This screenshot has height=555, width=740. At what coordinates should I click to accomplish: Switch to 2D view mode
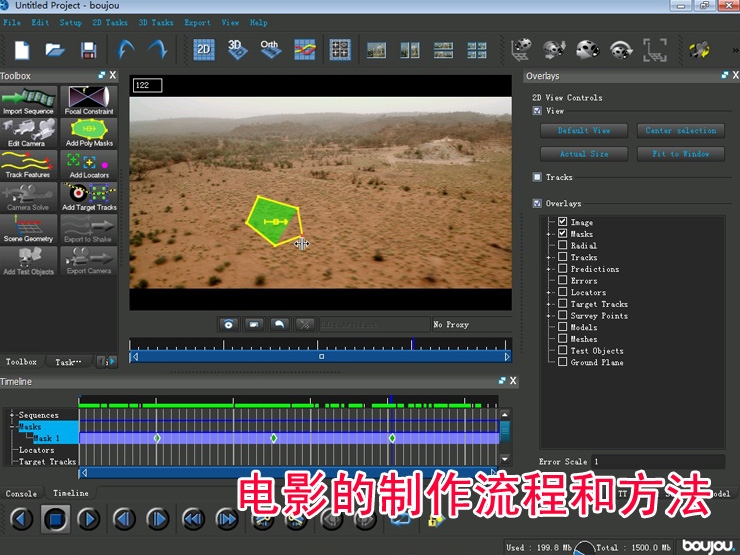coord(204,48)
